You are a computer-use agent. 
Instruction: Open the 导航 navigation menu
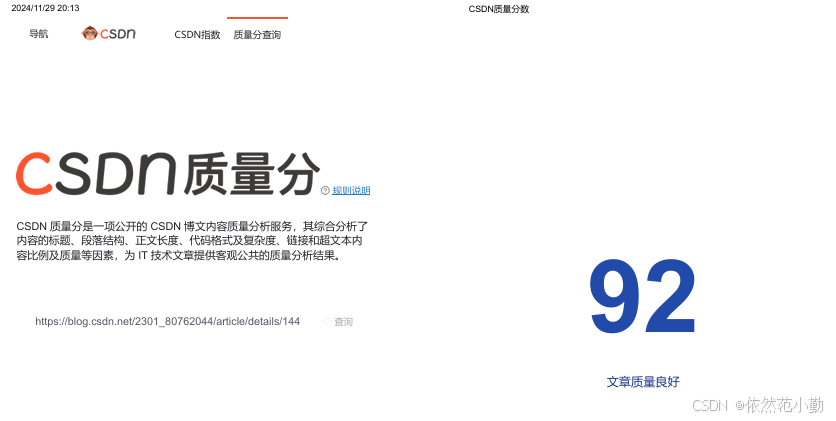tap(38, 34)
